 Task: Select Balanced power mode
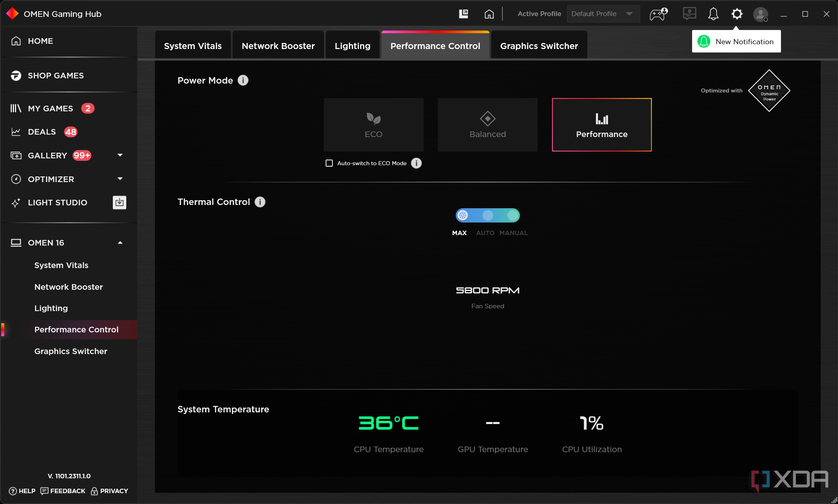488,125
